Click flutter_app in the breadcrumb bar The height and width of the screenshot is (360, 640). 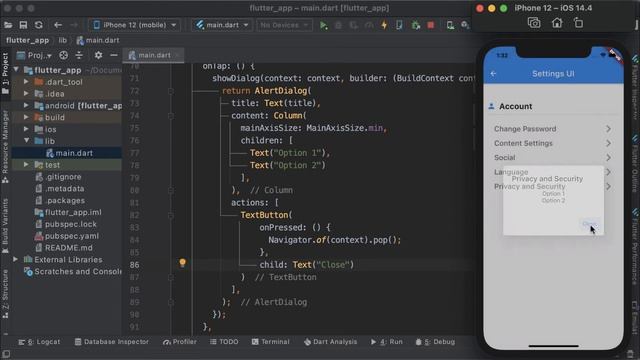coord(27,40)
